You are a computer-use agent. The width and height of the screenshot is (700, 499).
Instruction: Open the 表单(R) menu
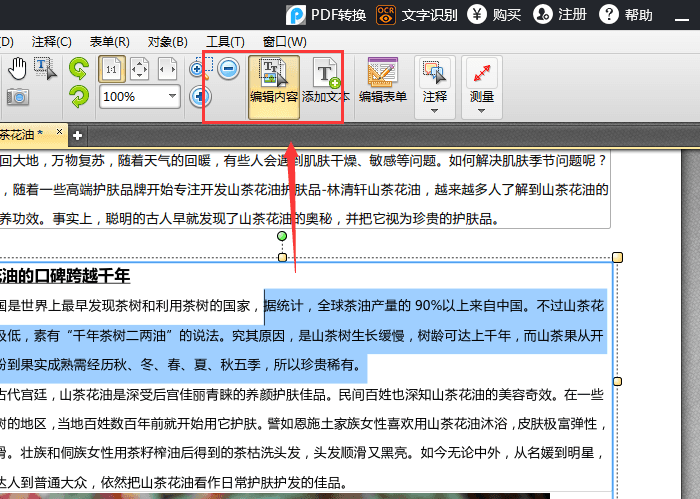[110, 41]
